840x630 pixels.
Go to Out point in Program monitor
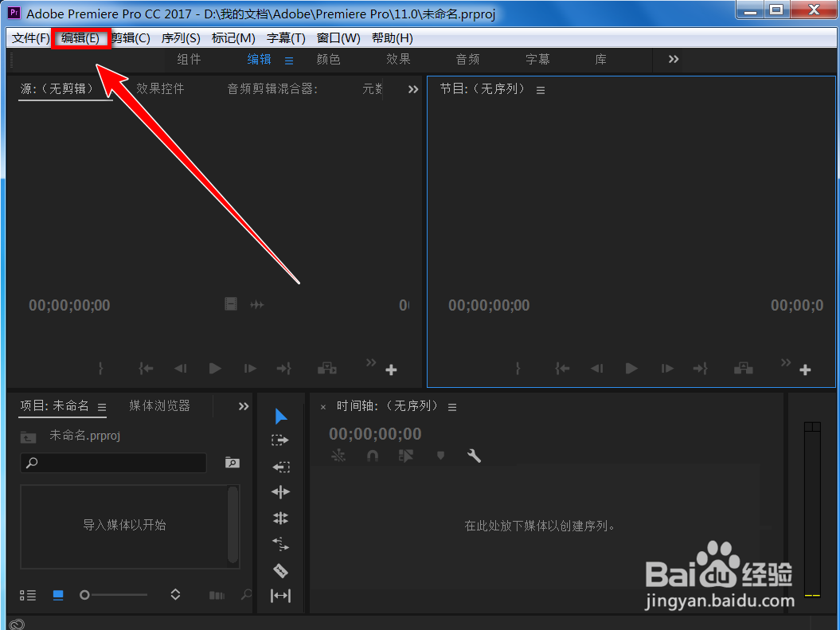(x=701, y=369)
